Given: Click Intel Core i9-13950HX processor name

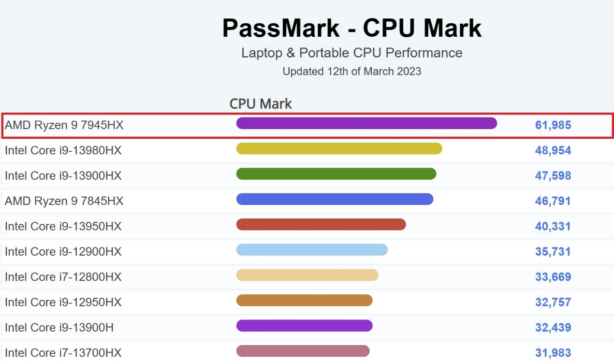Looking at the screenshot, I should 63,226.
